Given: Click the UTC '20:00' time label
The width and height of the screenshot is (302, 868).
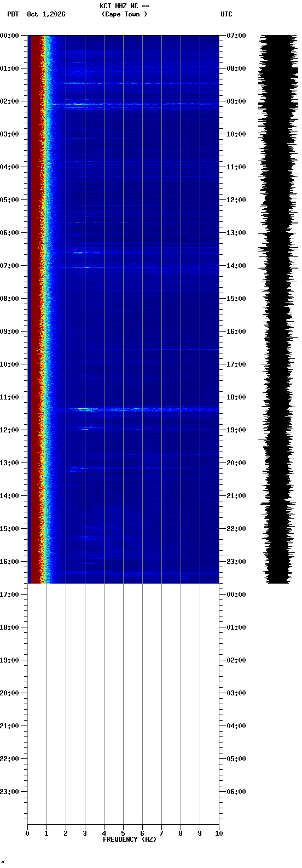Looking at the screenshot, I should pos(236,463).
